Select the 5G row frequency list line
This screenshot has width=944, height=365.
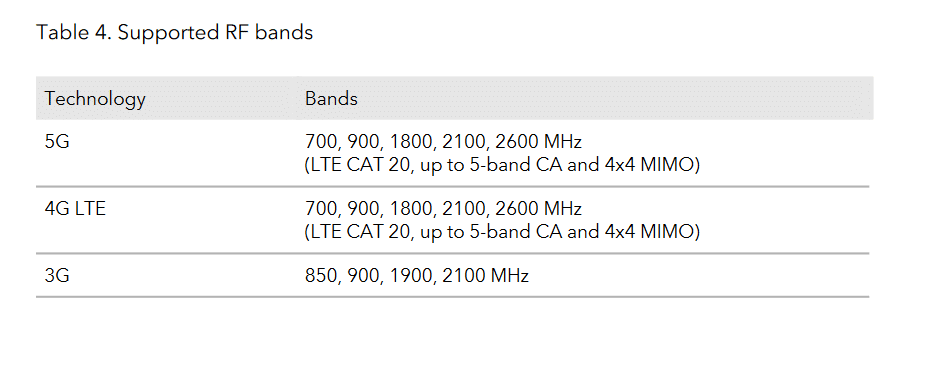click(x=443, y=142)
